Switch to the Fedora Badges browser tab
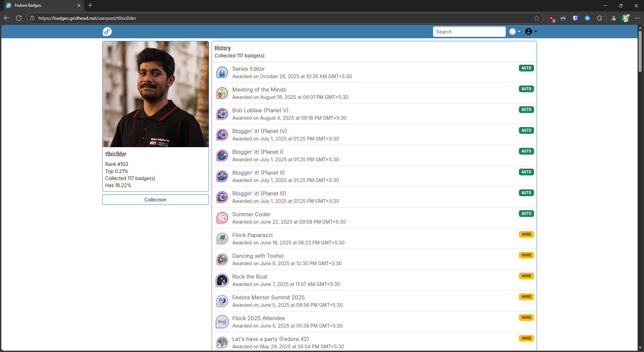Screen dimensions: 644x352 (x=40, y=5)
